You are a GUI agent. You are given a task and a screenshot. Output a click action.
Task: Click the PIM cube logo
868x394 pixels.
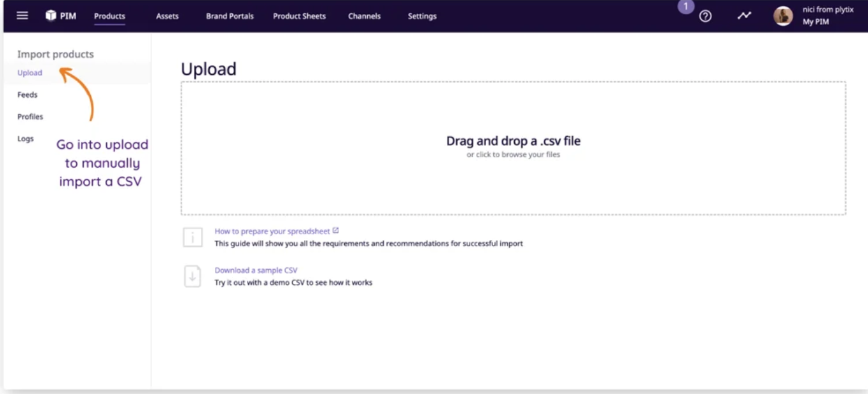coord(51,15)
